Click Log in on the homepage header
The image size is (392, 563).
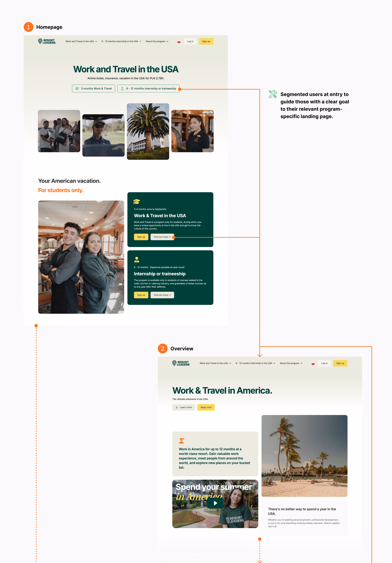[190, 41]
